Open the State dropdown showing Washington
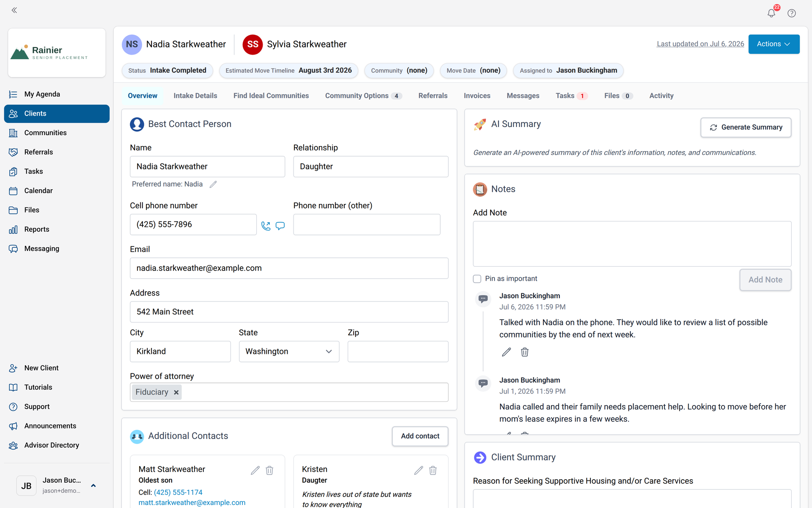812x508 pixels. point(289,351)
